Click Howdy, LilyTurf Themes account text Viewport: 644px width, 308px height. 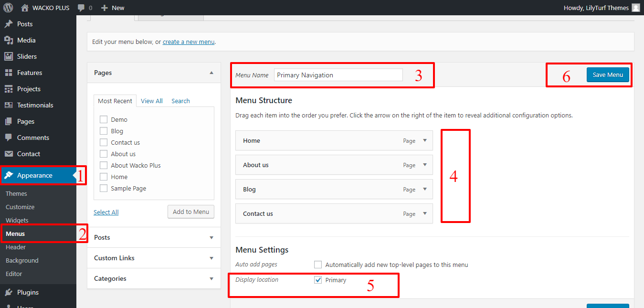tap(596, 8)
